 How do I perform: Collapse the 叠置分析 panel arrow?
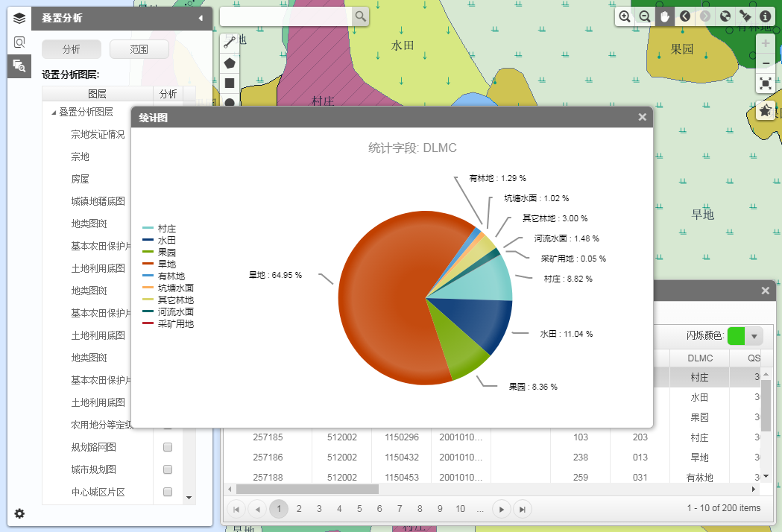point(201,19)
